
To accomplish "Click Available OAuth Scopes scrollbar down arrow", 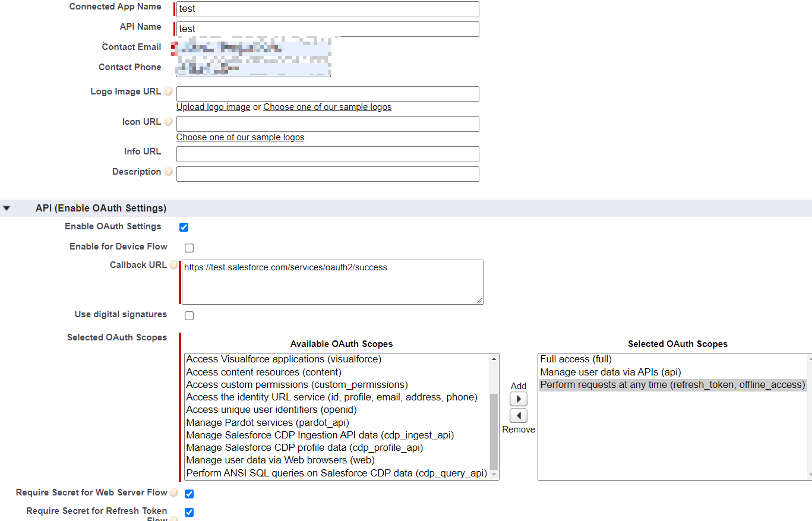I will point(494,475).
